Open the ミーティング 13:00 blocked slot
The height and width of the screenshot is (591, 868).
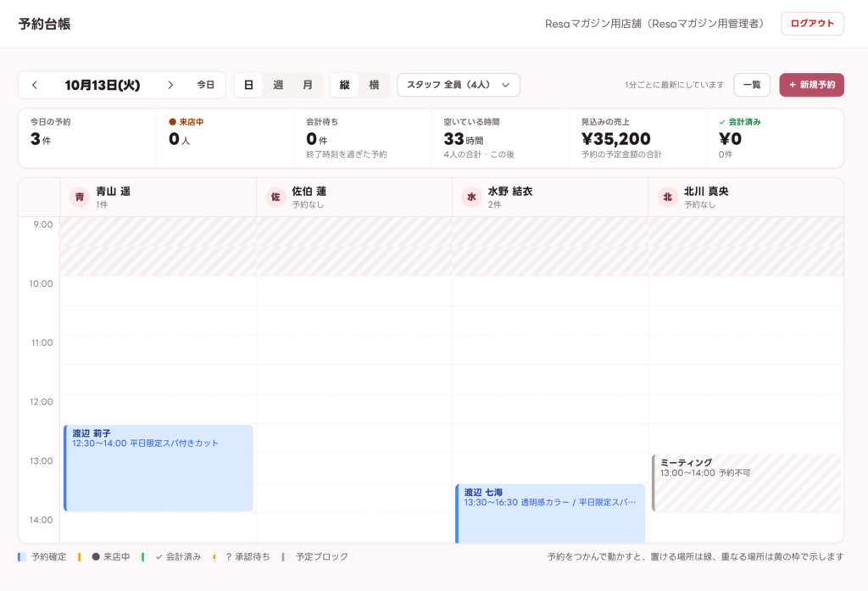click(746, 483)
